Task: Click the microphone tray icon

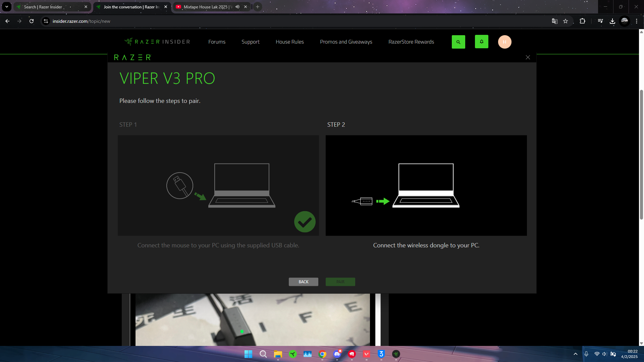Action: point(586,354)
